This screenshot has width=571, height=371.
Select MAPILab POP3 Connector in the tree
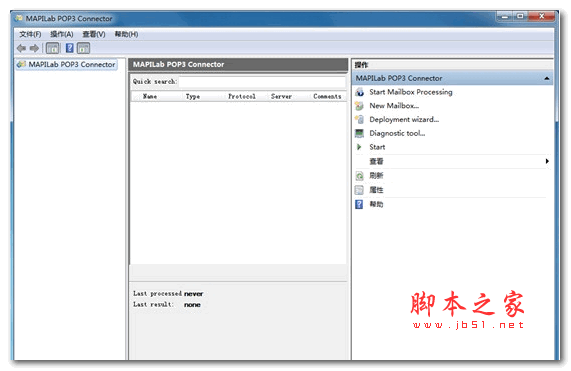tap(72, 64)
